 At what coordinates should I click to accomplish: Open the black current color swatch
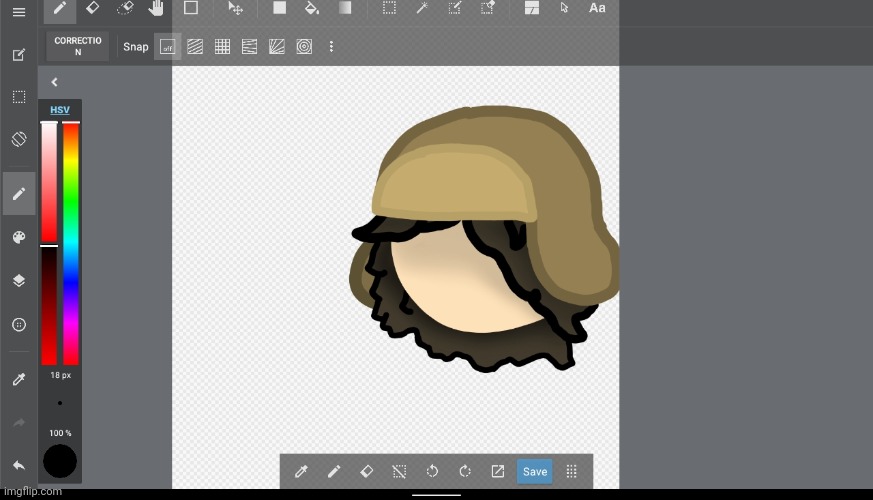pos(60,461)
